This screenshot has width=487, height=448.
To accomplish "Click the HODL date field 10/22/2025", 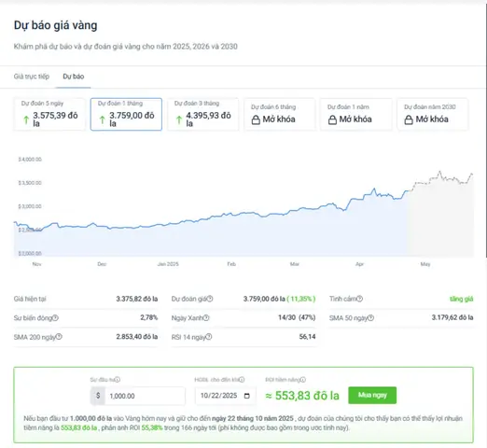I will 226,396.
